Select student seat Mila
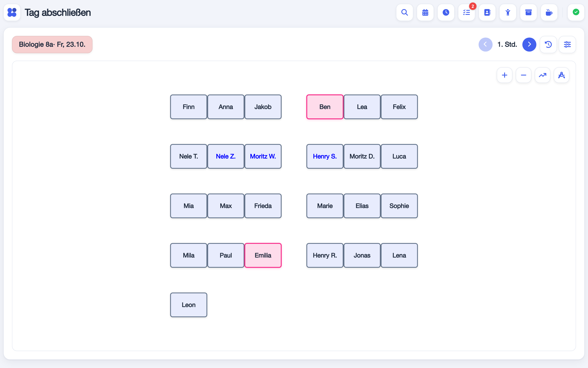This screenshot has height=368, width=588. [x=188, y=255]
